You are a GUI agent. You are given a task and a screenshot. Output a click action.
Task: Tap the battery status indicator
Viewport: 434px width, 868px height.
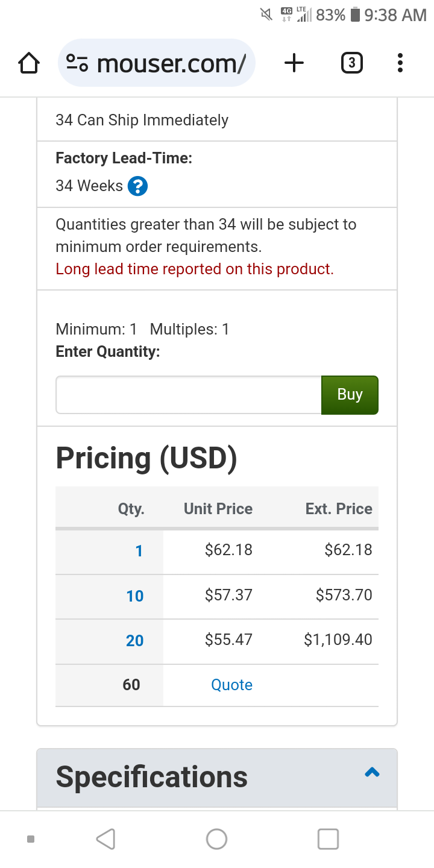pyautogui.click(x=356, y=15)
